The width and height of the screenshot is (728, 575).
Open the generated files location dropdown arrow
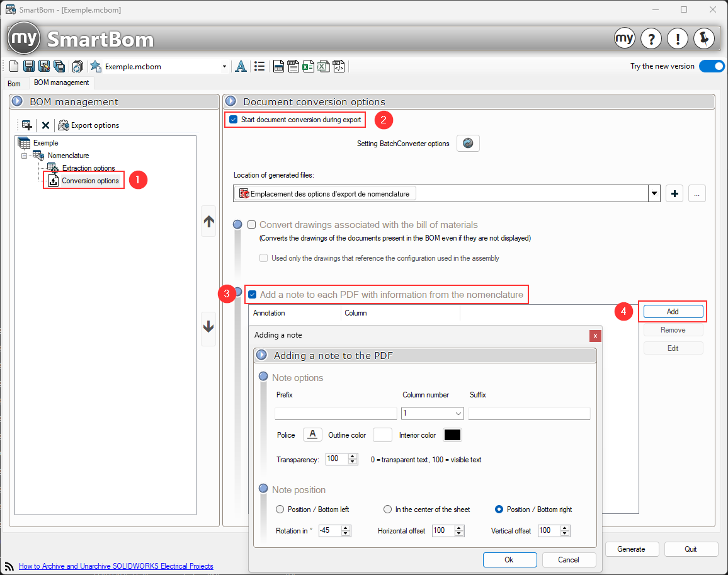pos(654,194)
